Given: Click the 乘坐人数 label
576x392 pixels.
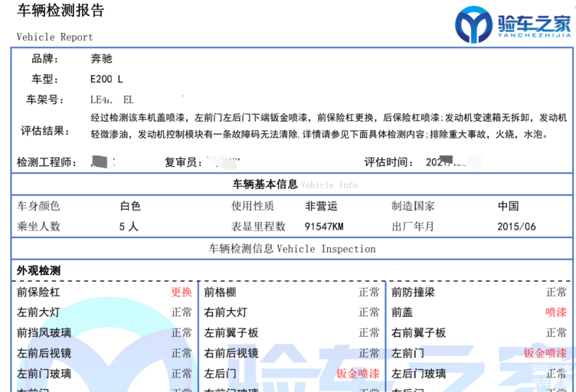Looking at the screenshot, I should (38, 227).
